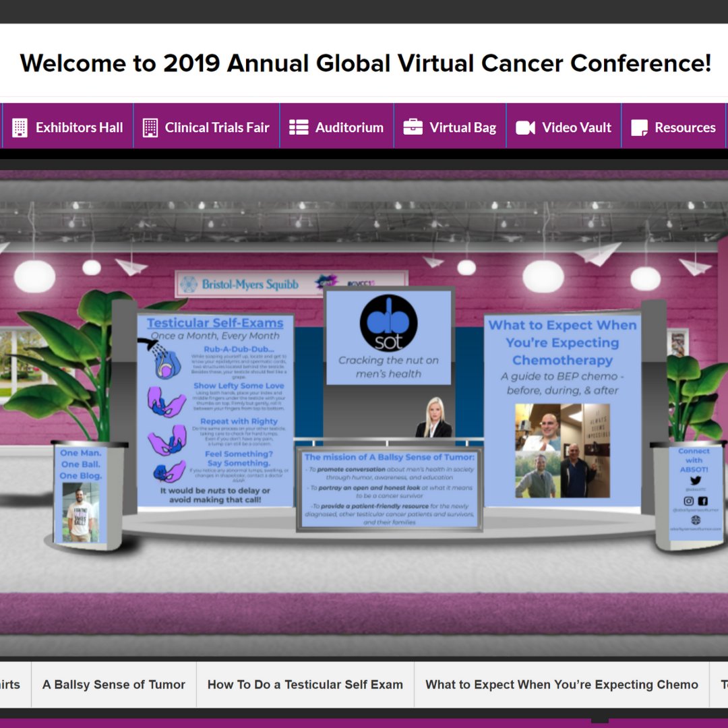
Task: Click the website globe icon on the Connect stand
Action: tap(696, 520)
